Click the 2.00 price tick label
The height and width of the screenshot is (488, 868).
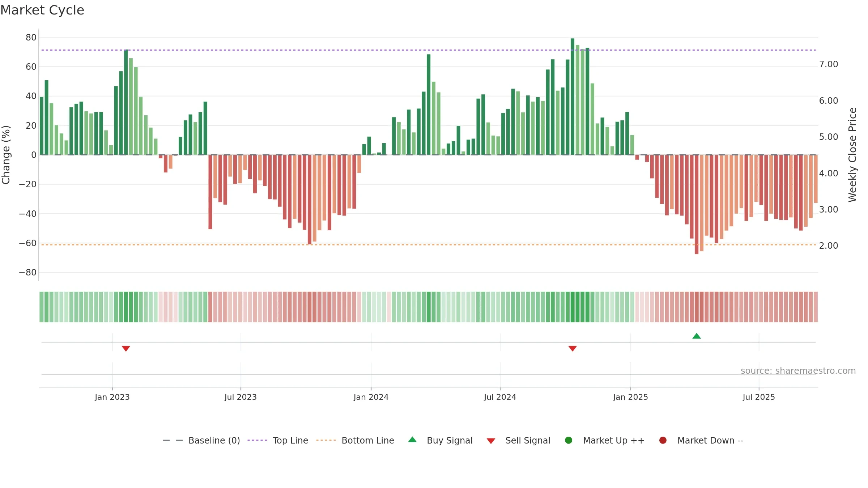pyautogui.click(x=829, y=246)
